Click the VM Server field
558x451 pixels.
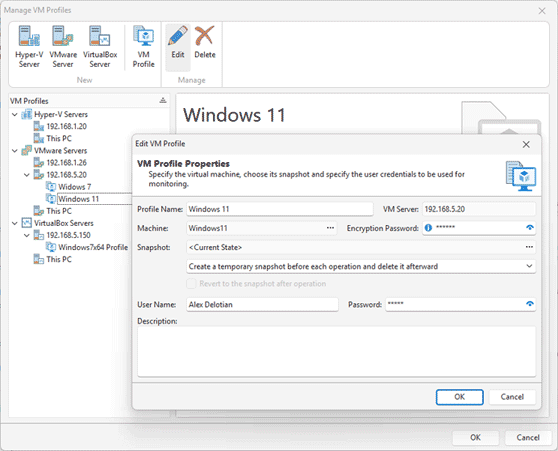click(x=479, y=209)
